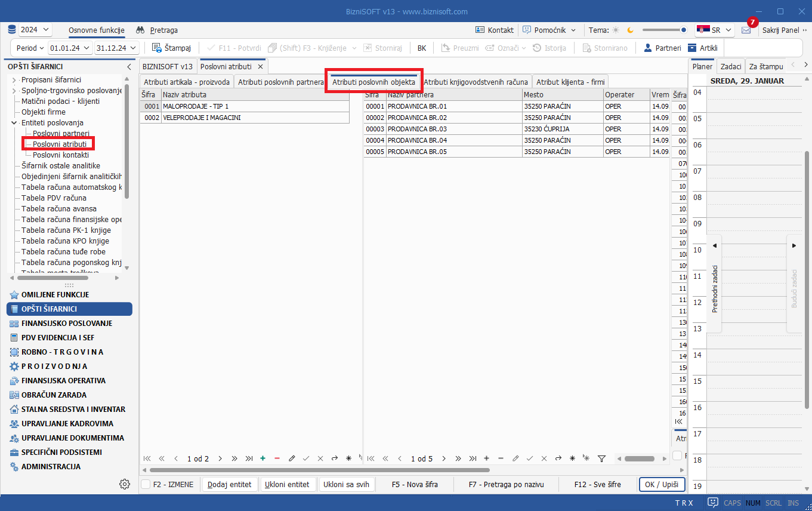Click the red minus delete-record icon
Screen dimensions: 812x511
[x=277, y=458]
